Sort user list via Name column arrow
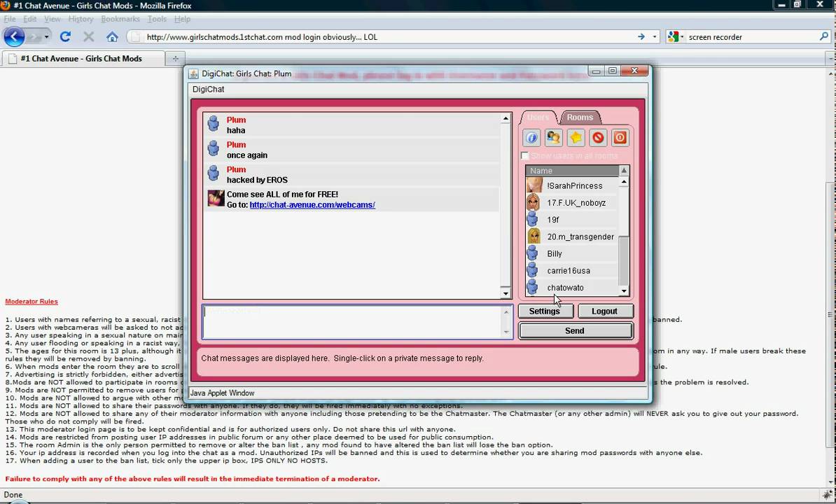 pyautogui.click(x=624, y=171)
